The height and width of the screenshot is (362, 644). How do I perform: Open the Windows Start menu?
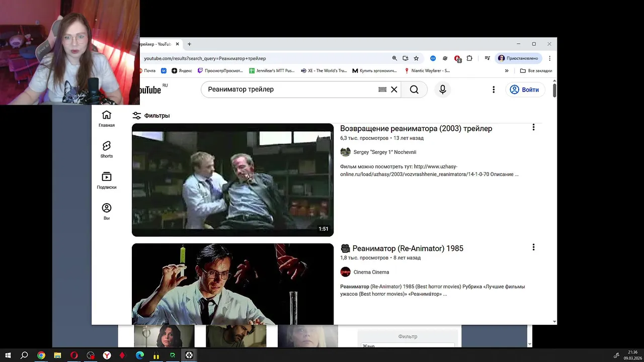8,355
